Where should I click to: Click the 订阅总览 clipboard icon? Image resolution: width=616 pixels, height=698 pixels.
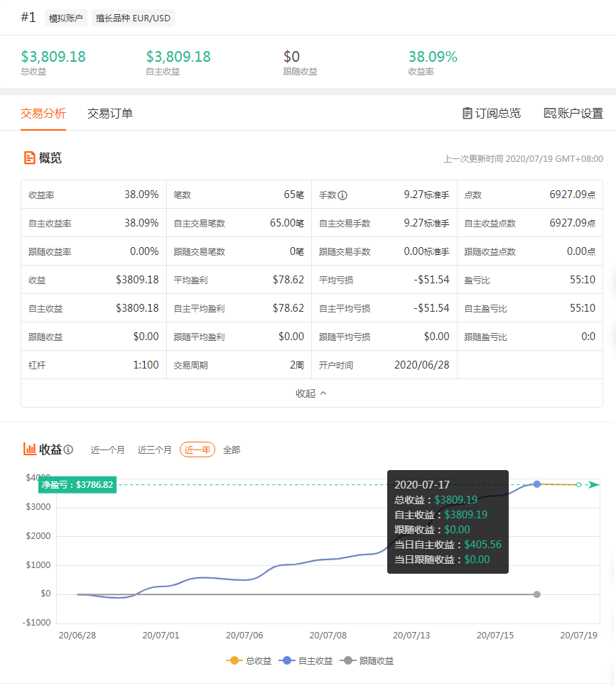pos(468,114)
